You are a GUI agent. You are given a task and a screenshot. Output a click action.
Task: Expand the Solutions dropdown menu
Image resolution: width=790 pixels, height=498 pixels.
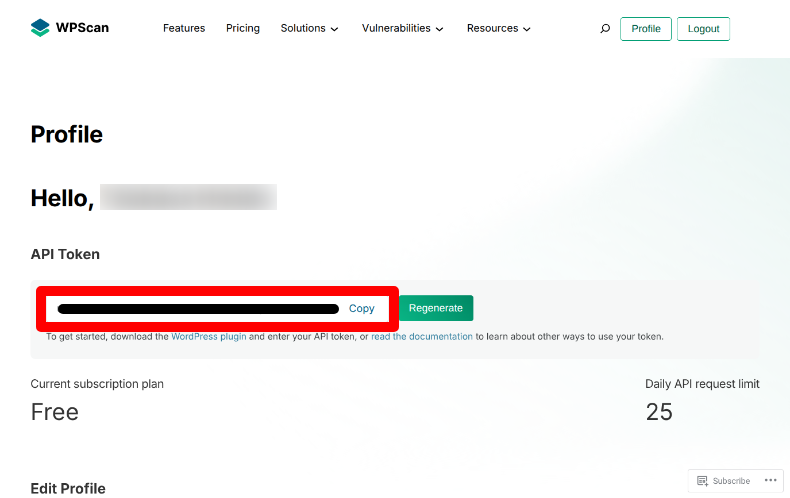[309, 28]
